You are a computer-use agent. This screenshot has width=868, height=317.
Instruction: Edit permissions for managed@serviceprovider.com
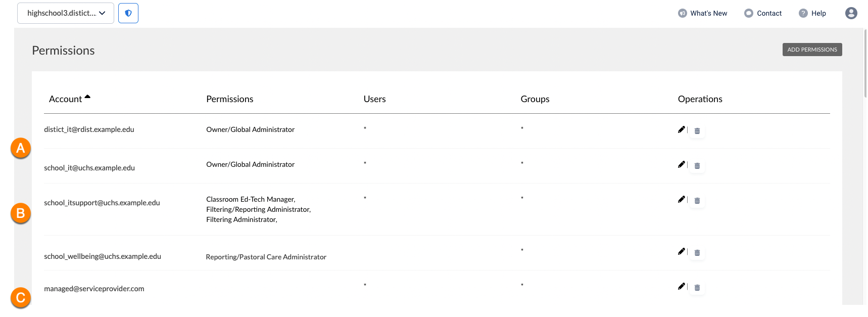pos(682,286)
